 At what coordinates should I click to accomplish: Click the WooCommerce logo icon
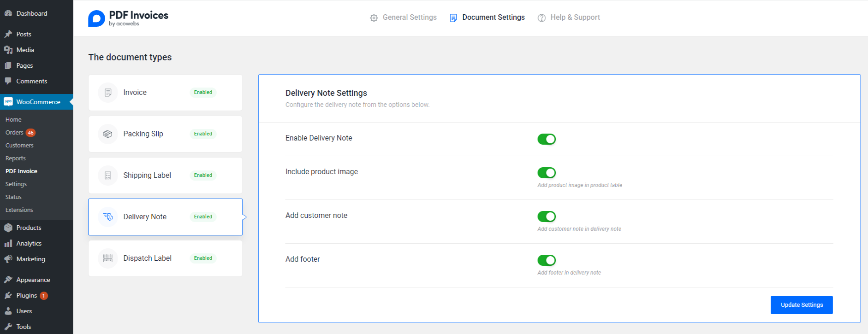8,102
